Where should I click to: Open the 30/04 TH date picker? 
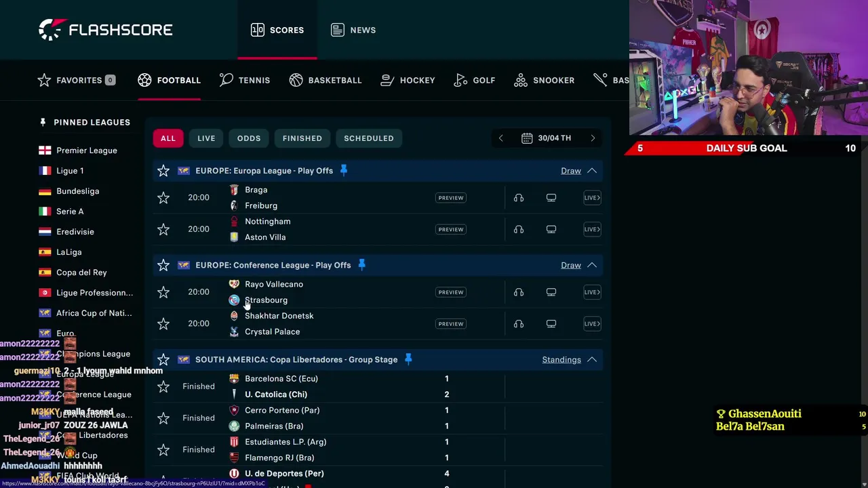tap(547, 138)
